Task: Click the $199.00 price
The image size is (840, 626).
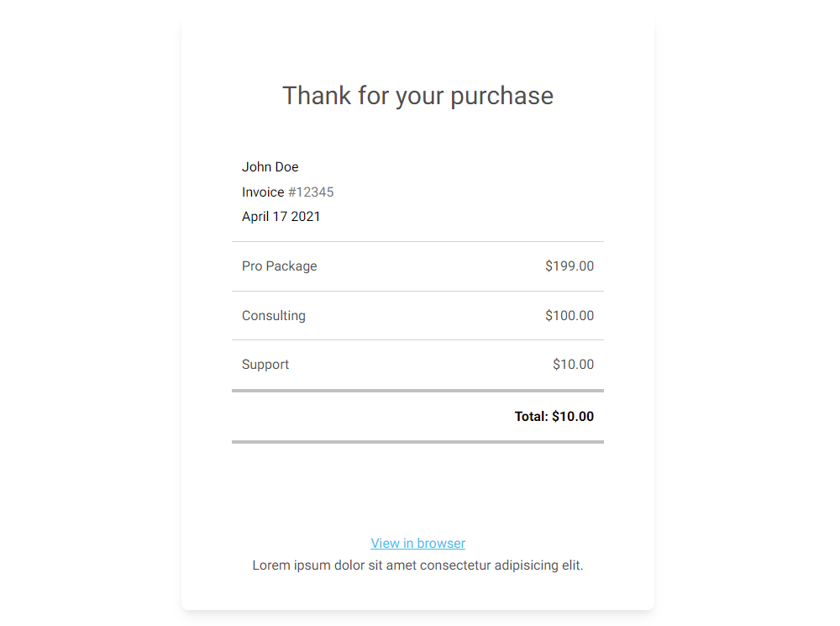Action: (x=570, y=266)
